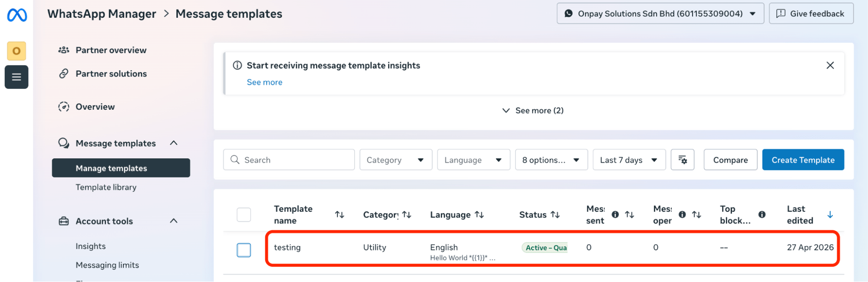This screenshot has height=282, width=868.
Task: Click the Compare button
Action: [x=730, y=160]
